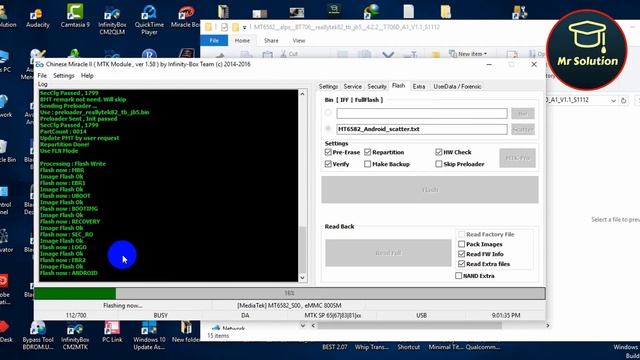Select the Flash tab
The image size is (640, 360).
(x=398, y=86)
